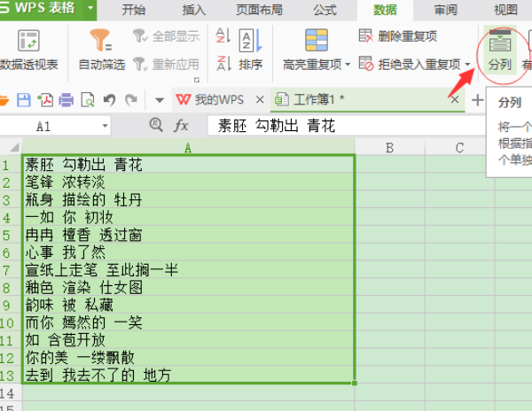Click 重新应用 reapply filter option
Image resolution: width=532 pixels, height=411 pixels.
(166, 64)
